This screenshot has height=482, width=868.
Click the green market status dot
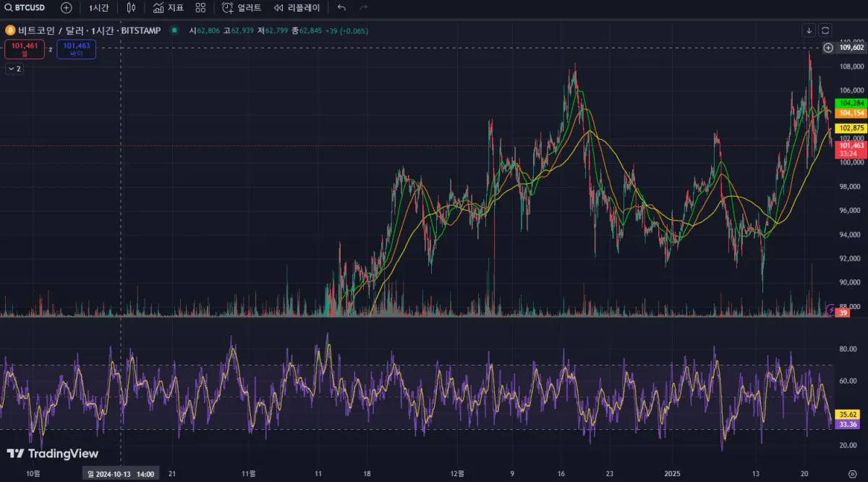174,30
